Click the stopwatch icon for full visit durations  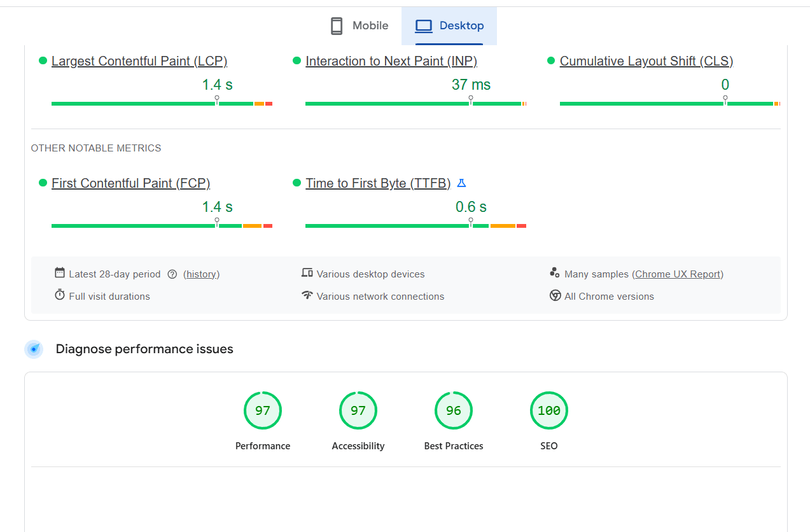click(x=60, y=295)
